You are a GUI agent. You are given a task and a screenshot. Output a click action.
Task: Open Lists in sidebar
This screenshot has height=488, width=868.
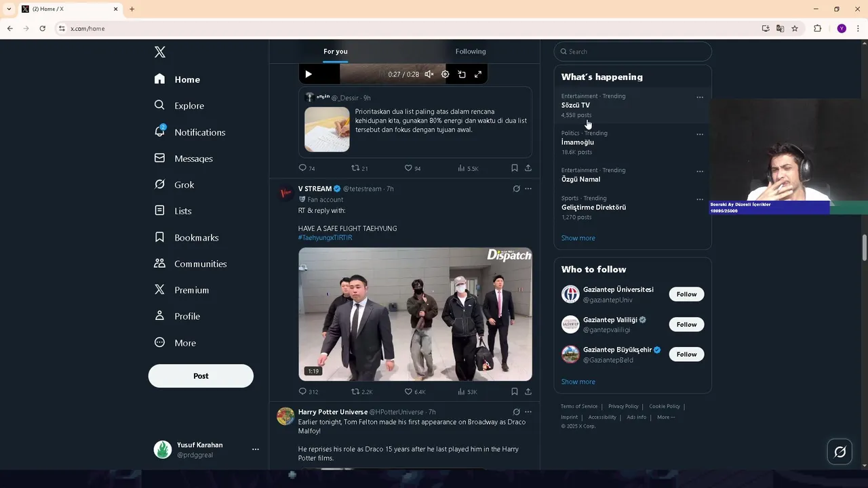(x=173, y=211)
